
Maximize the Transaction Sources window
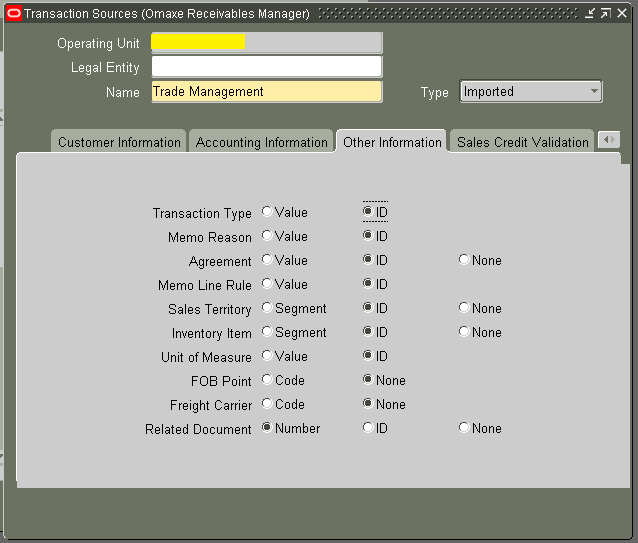[605, 13]
